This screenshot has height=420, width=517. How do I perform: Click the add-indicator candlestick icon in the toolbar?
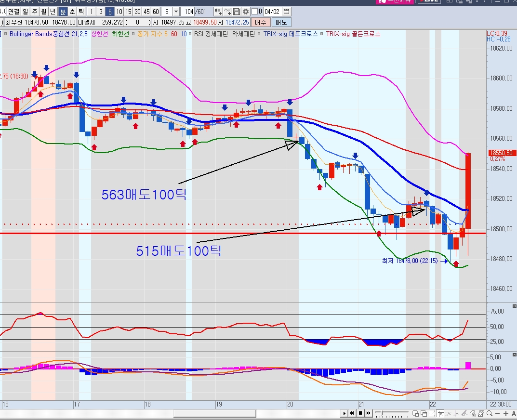point(218,12)
